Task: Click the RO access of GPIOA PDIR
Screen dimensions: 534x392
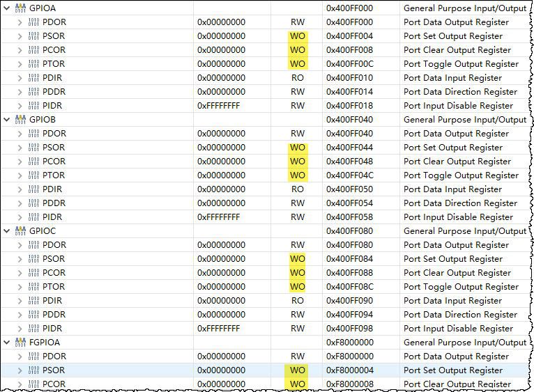Action: (x=298, y=78)
